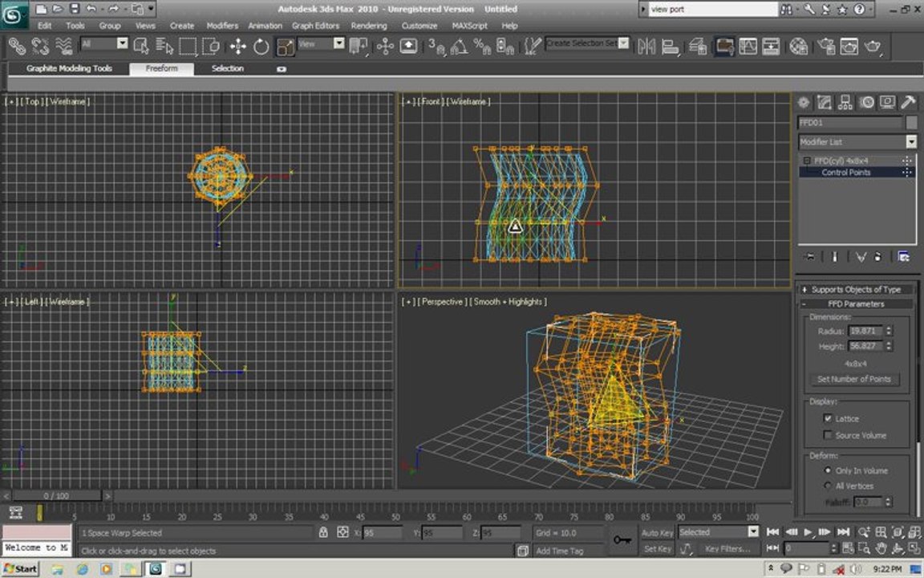The image size is (924, 578).
Task: Click the Set Number of Points button
Action: pyautogui.click(x=854, y=379)
